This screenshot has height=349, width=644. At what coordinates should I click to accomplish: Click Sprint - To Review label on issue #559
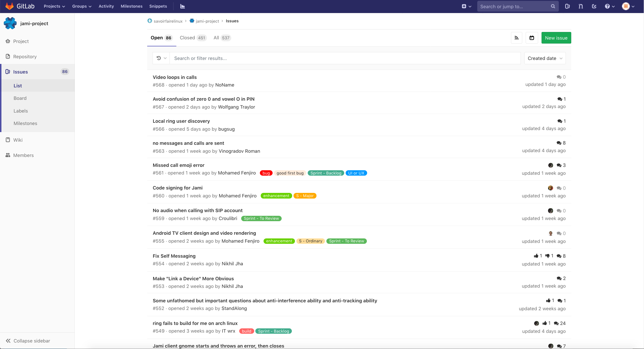[x=261, y=218]
